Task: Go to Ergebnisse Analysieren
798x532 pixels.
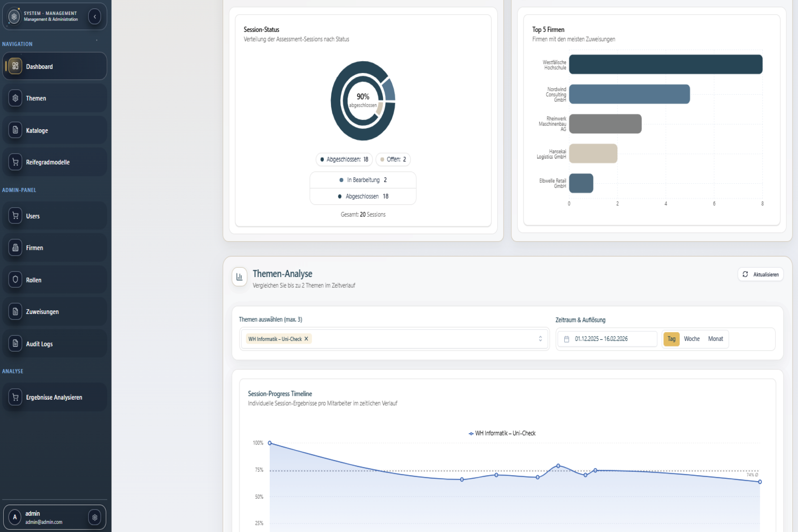Action: pos(54,397)
